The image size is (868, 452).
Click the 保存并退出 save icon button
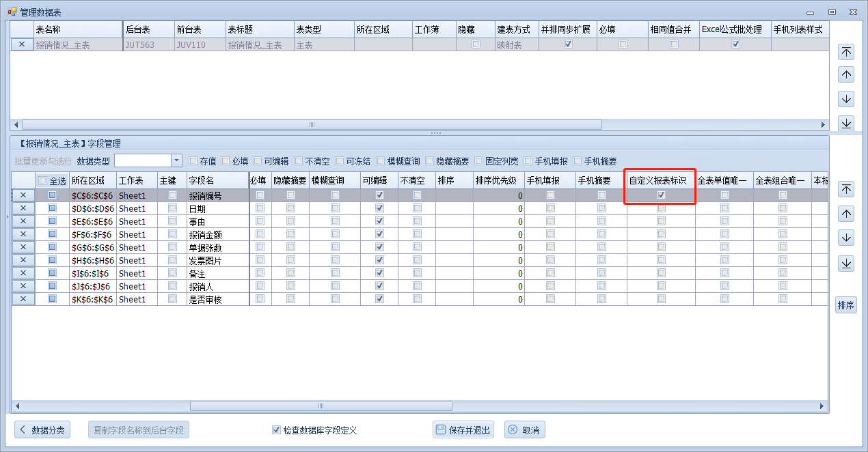(x=463, y=429)
